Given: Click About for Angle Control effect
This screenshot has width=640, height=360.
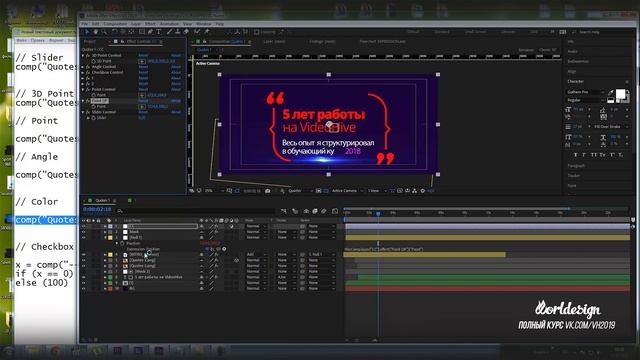Looking at the screenshot, I should coord(176,67).
